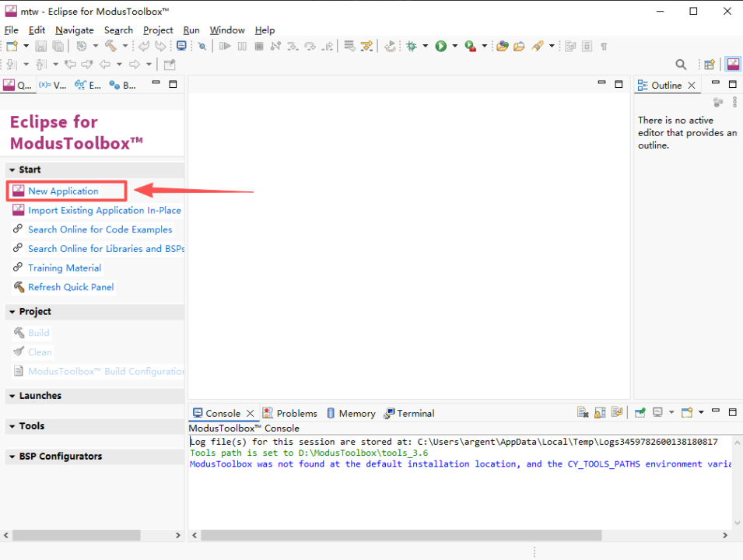Click the New wizard toolbar icon

tap(12, 46)
